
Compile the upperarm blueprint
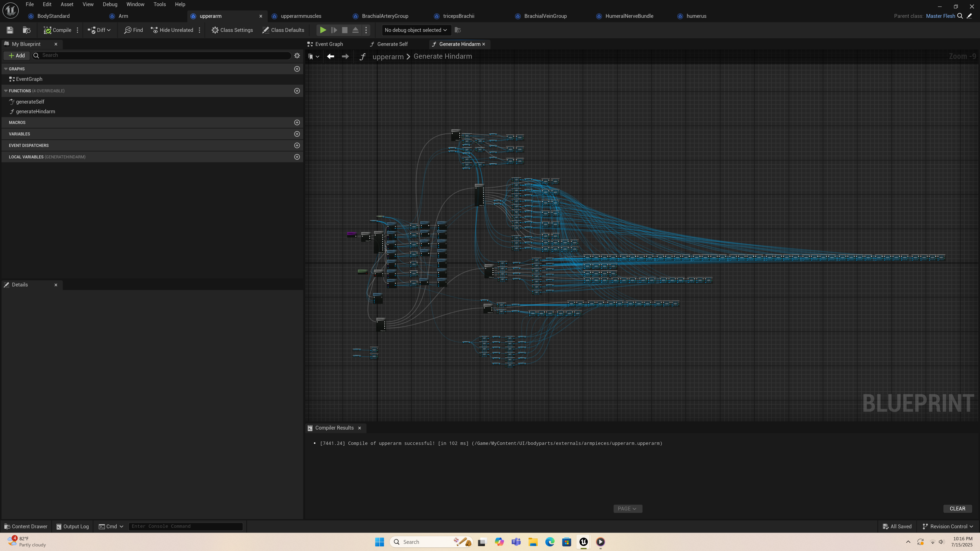57,30
